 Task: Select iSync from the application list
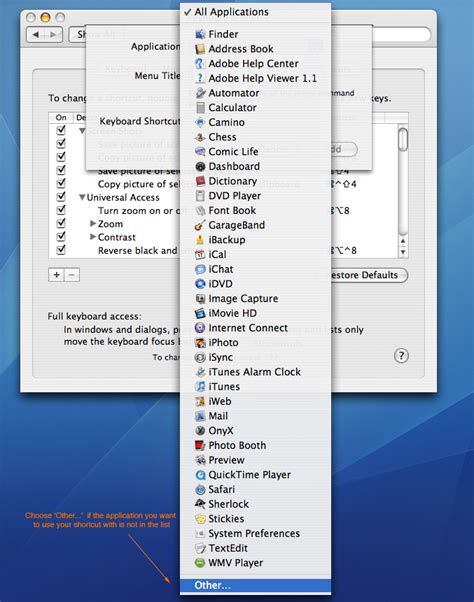[255, 357]
